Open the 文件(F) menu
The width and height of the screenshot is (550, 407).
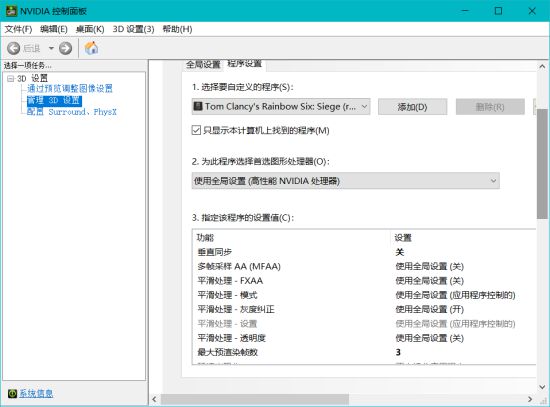[x=18, y=29]
